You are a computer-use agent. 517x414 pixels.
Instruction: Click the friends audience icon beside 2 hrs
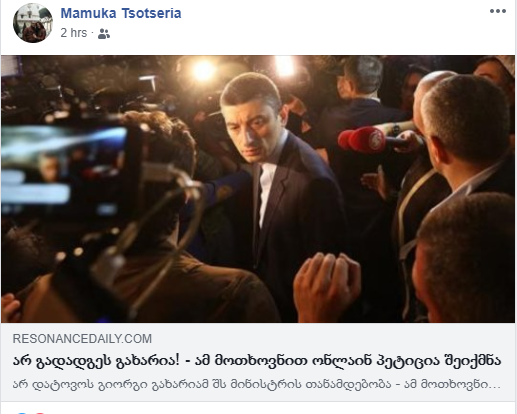(x=104, y=34)
